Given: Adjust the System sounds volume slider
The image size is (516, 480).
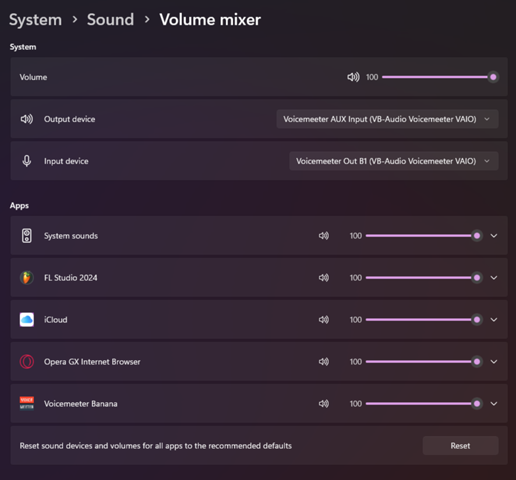Looking at the screenshot, I should coord(424,236).
